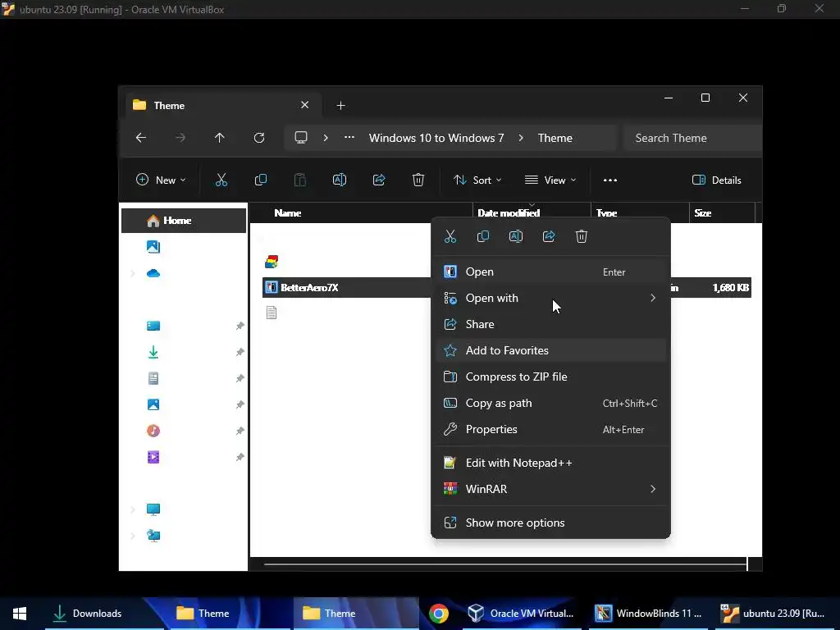Go up one folder level
This screenshot has height=630, width=840.
[219, 138]
